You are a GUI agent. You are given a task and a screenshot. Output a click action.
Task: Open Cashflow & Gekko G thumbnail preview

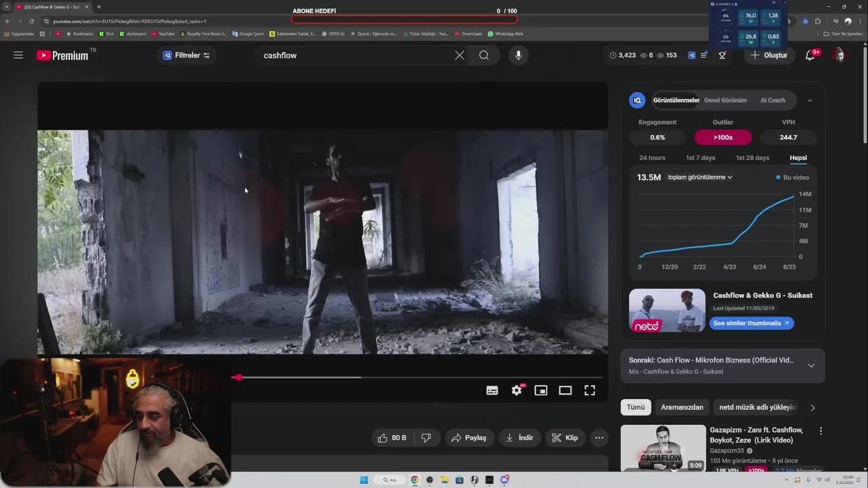pos(667,310)
